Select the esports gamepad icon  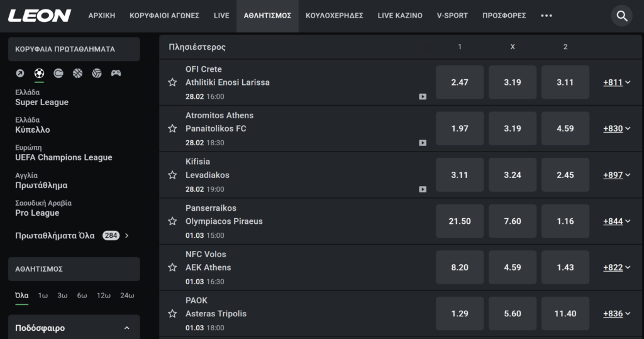[116, 73]
